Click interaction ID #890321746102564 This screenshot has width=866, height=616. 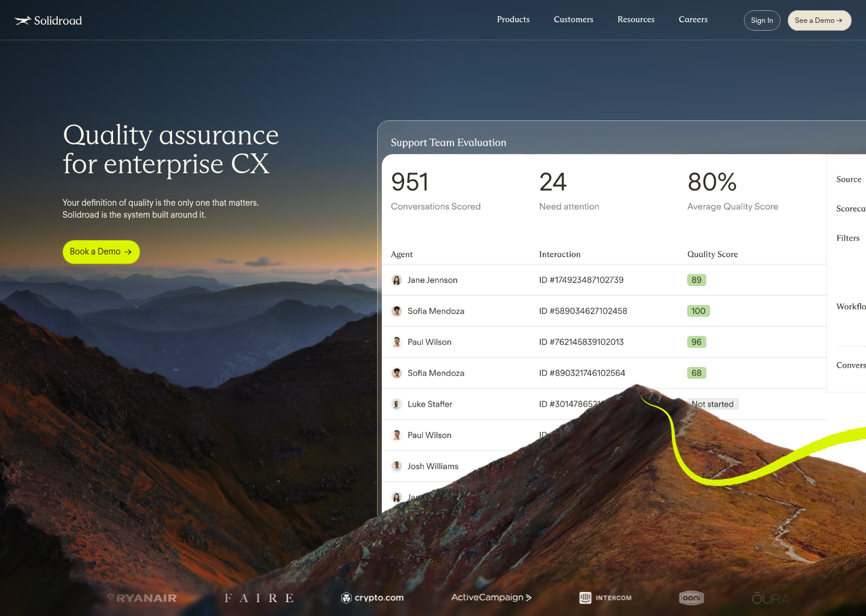(x=582, y=373)
